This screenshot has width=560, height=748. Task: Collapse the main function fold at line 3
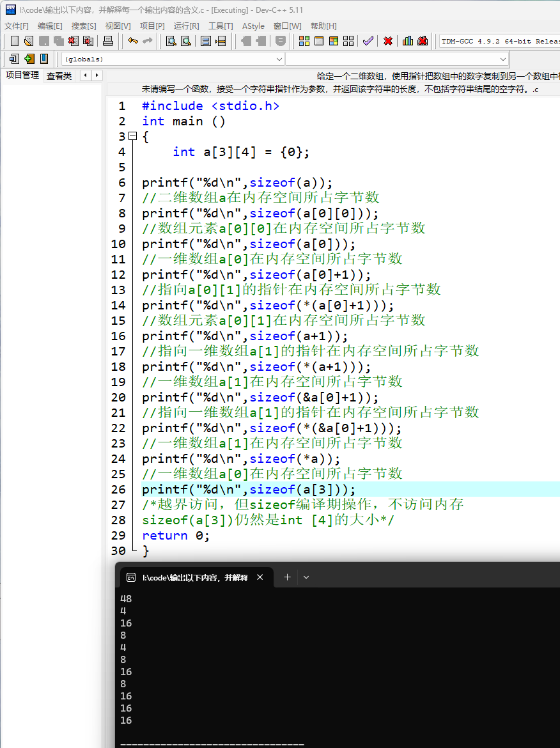point(133,136)
